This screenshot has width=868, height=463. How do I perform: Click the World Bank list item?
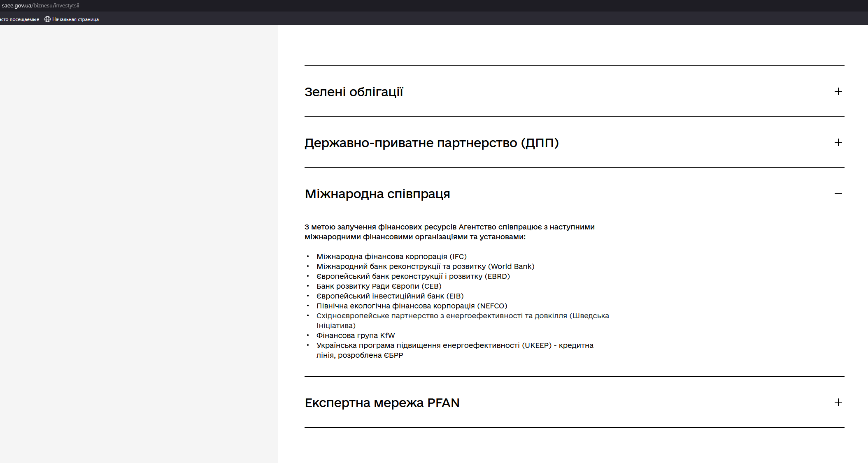tap(425, 266)
